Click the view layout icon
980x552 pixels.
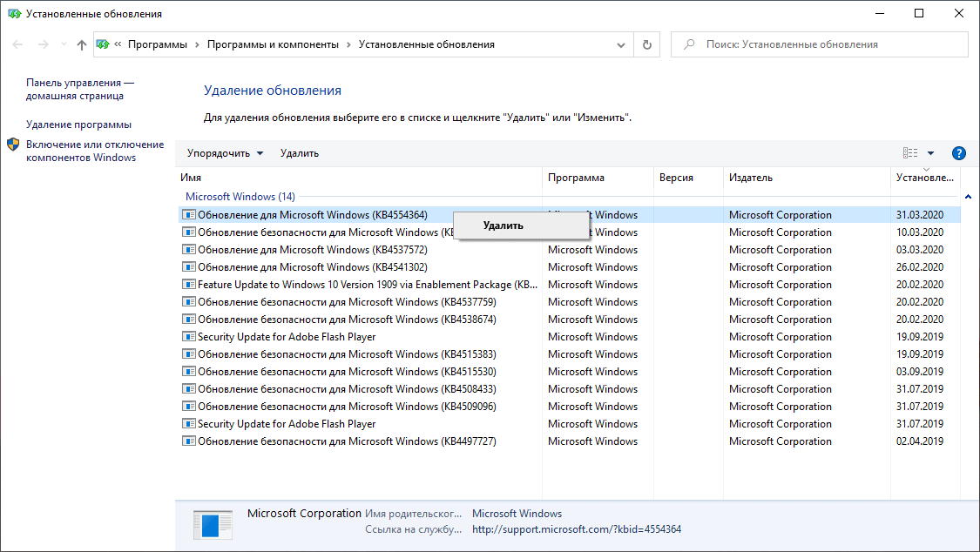coord(910,153)
